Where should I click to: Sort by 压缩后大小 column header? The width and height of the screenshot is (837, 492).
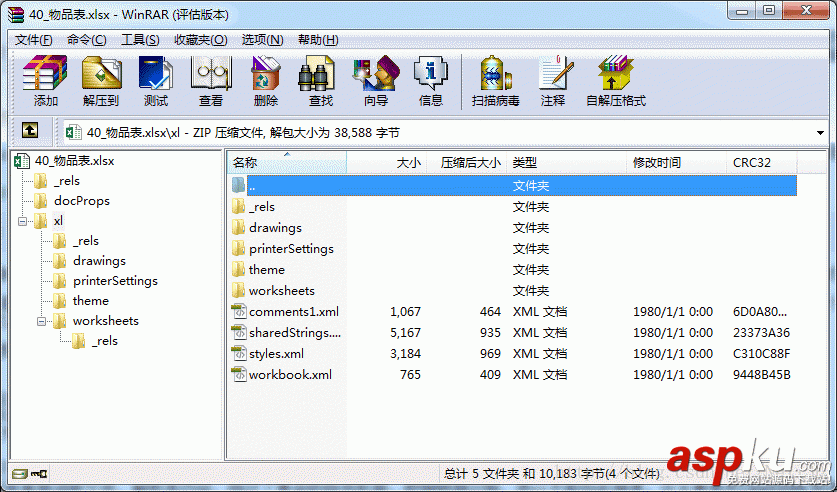(x=467, y=162)
